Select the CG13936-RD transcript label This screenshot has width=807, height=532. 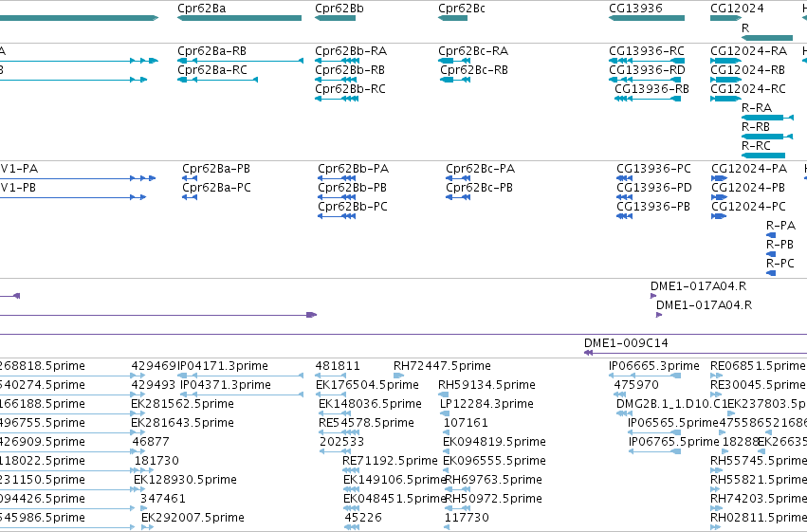click(647, 70)
